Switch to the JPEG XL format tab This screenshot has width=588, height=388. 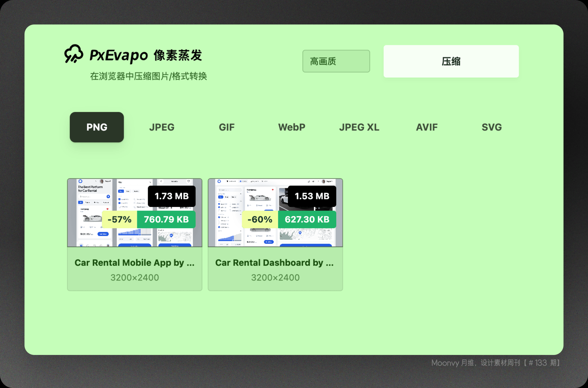[359, 127]
